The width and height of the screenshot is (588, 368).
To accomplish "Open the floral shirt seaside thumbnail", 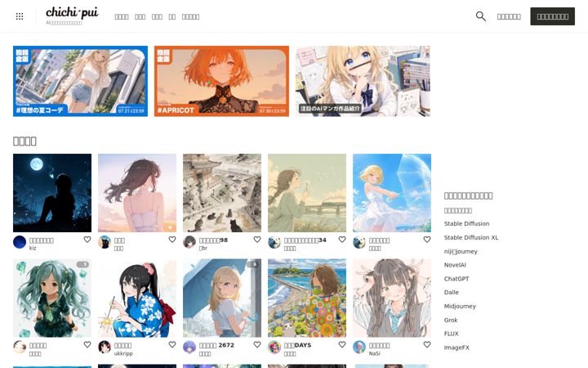I will [307, 298].
